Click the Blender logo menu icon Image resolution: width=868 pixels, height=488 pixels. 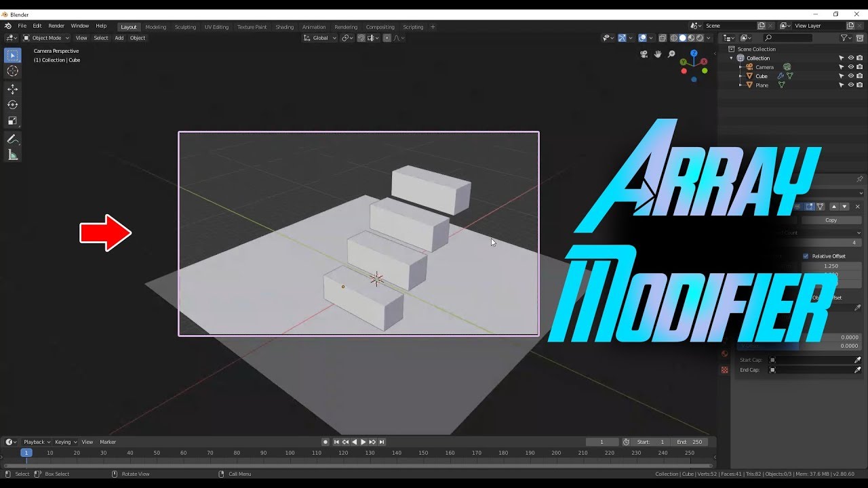[x=8, y=26]
